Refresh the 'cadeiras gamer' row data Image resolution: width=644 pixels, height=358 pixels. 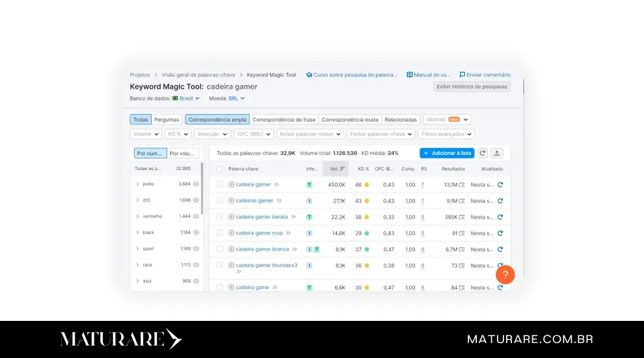(x=500, y=201)
